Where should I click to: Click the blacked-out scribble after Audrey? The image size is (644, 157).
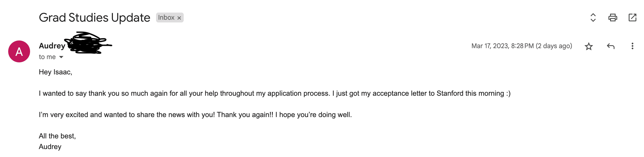click(x=87, y=43)
